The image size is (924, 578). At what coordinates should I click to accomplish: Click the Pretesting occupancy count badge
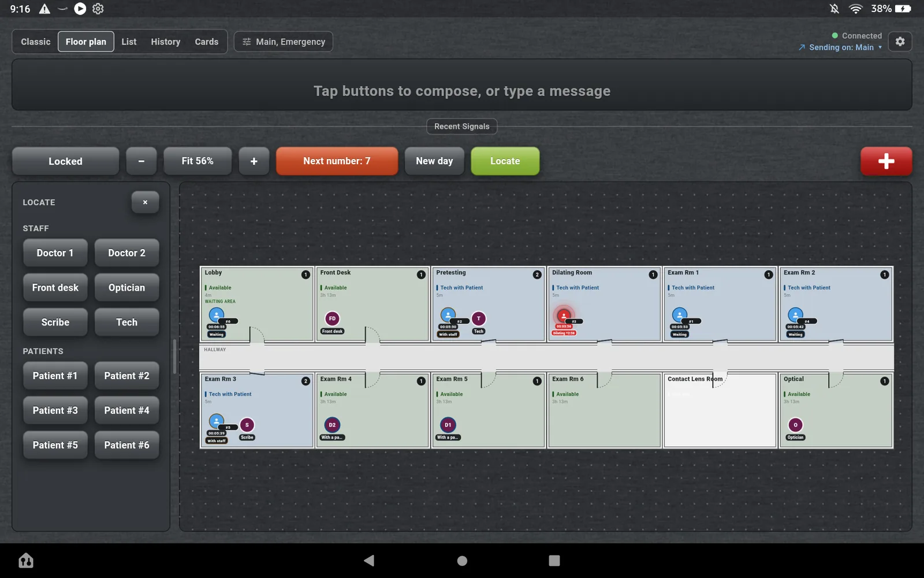pyautogui.click(x=537, y=275)
